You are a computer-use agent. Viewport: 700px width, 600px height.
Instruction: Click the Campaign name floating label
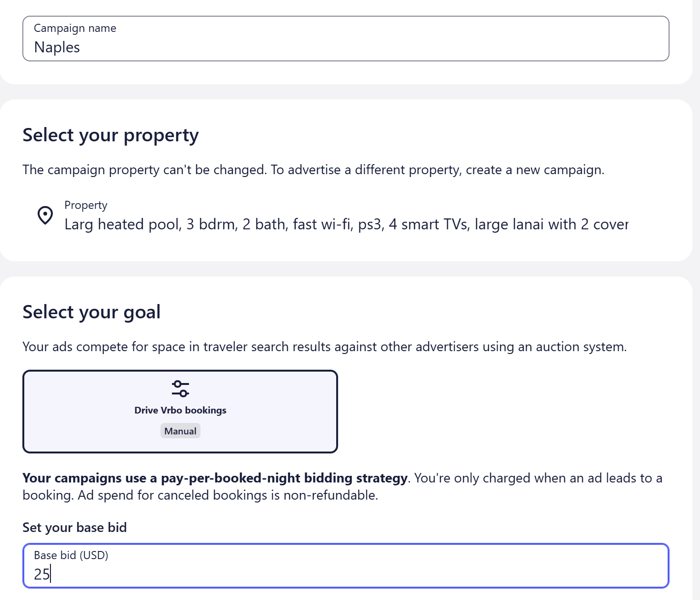[x=75, y=28]
